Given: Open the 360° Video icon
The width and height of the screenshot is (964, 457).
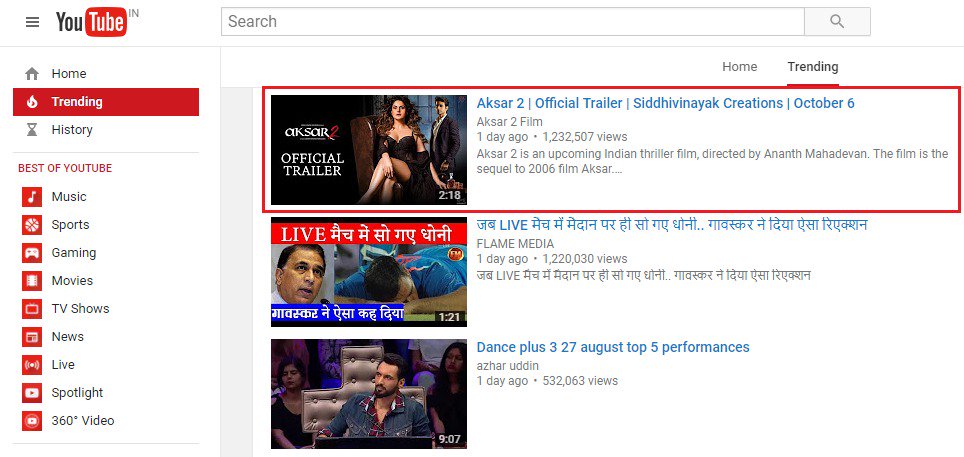Looking at the screenshot, I should 32,421.
